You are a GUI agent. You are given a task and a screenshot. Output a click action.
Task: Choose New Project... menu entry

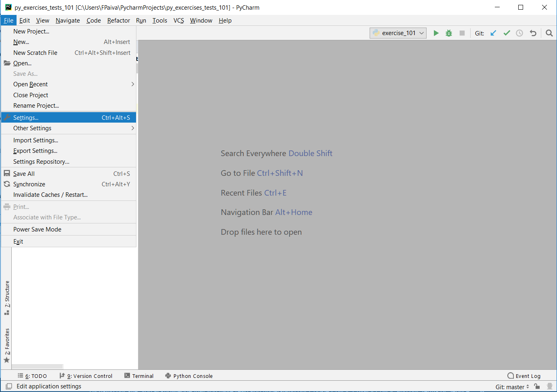tap(69, 31)
